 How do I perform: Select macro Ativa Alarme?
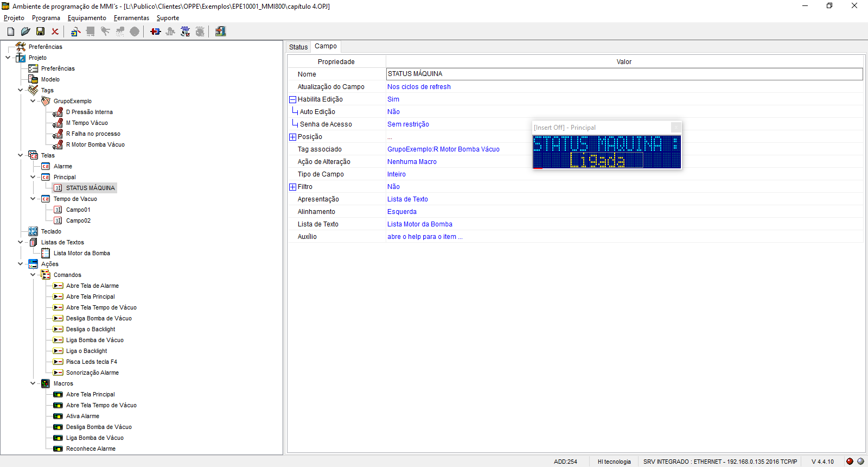[x=82, y=416]
